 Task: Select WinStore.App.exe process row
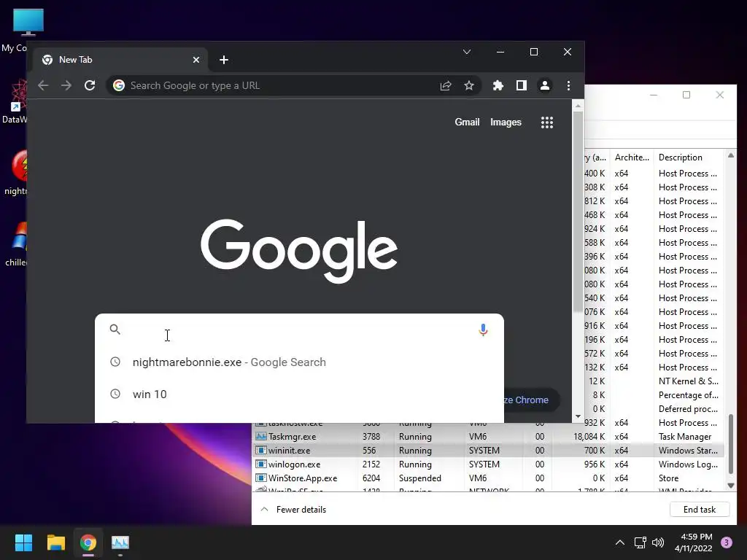(x=488, y=478)
